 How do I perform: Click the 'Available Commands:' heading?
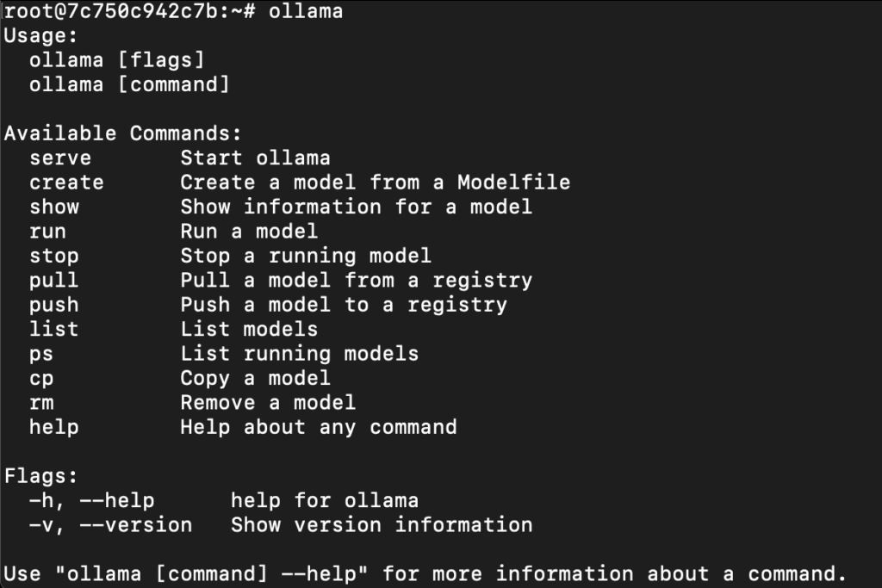pyautogui.click(x=122, y=133)
